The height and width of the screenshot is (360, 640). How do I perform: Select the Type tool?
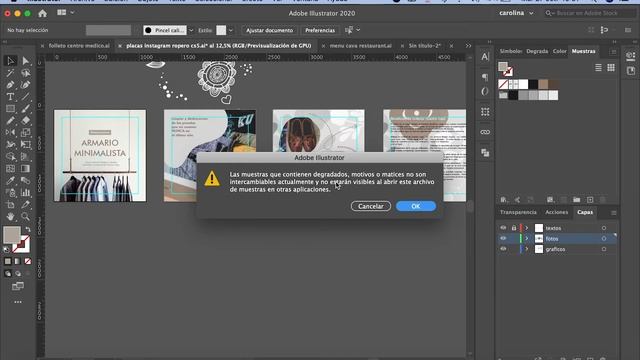[11, 97]
